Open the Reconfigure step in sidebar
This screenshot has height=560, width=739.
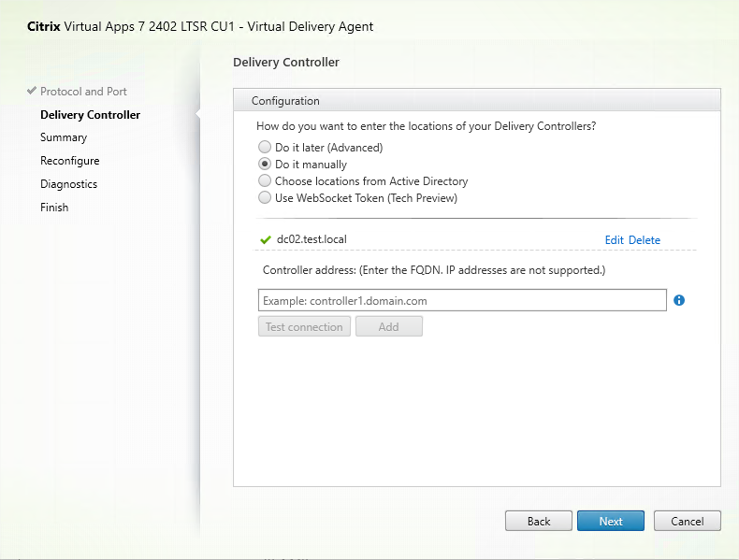tap(70, 161)
